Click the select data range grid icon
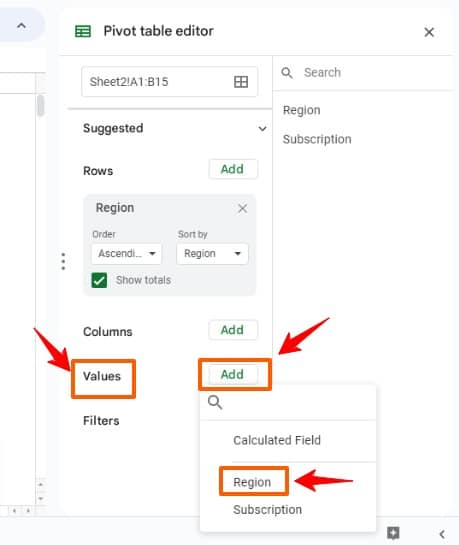The image size is (459, 545). point(241,82)
